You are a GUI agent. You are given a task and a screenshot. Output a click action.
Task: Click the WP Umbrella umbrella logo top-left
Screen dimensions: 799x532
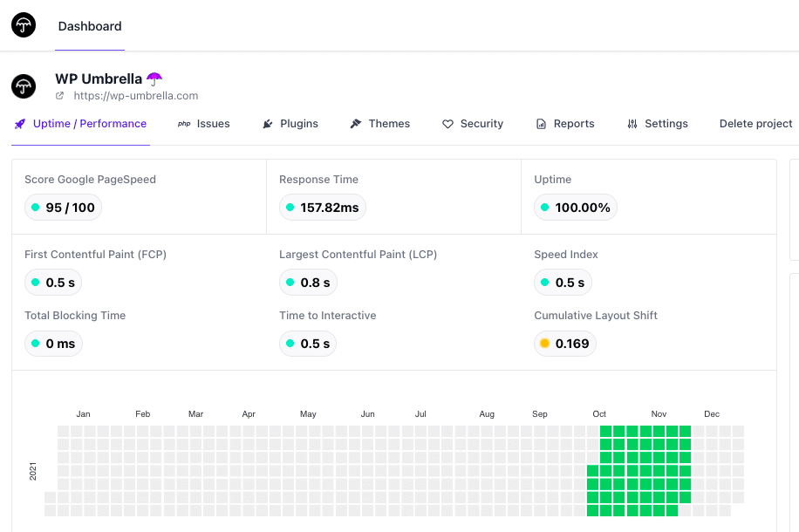pos(23,24)
